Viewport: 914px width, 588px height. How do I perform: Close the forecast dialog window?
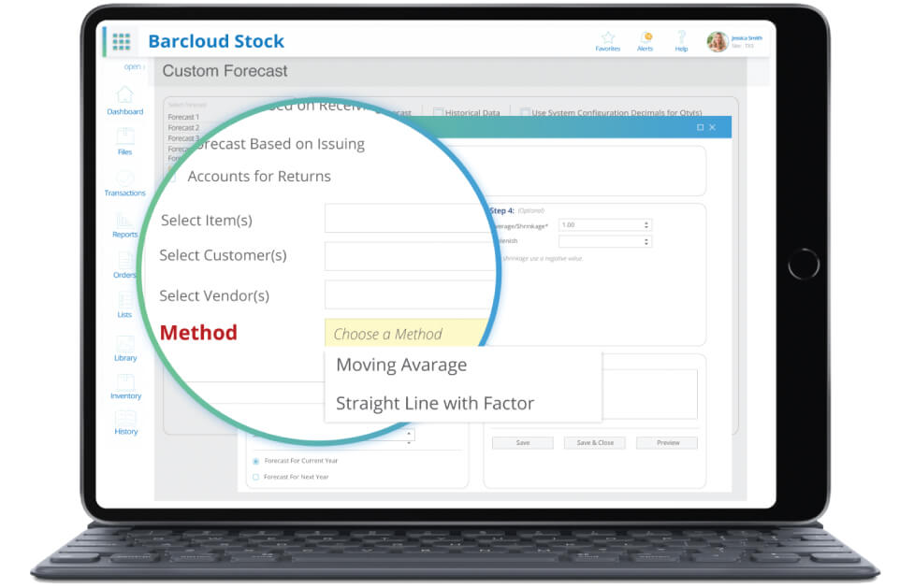tap(712, 127)
